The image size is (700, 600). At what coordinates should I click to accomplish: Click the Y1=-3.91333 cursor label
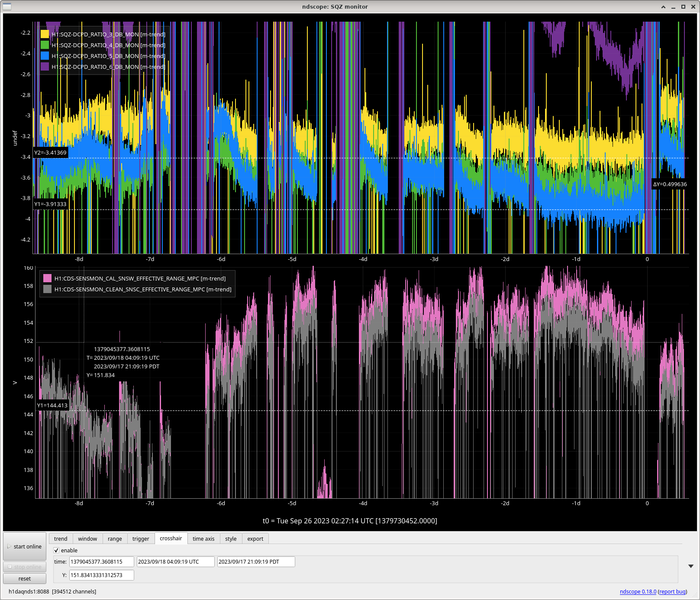(x=50, y=204)
